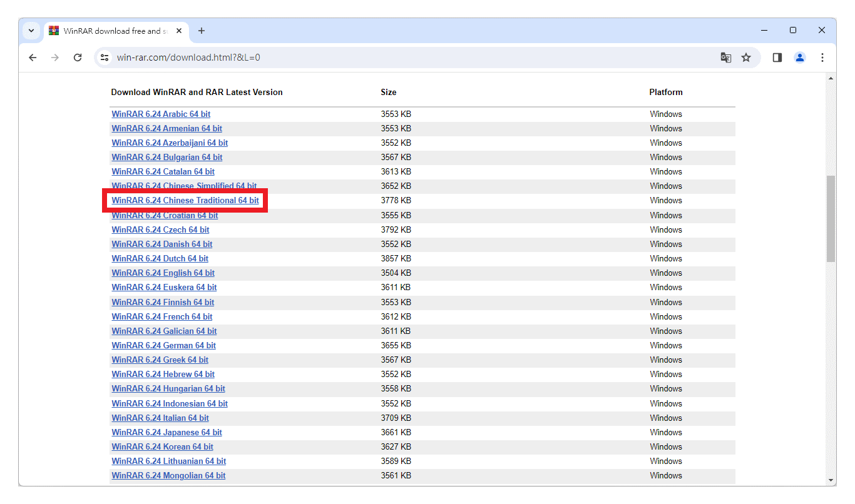Image resolution: width=855 pixels, height=504 pixels.
Task: Download WinRAR 6.24 Hebrew 64 bit
Action: tap(163, 374)
